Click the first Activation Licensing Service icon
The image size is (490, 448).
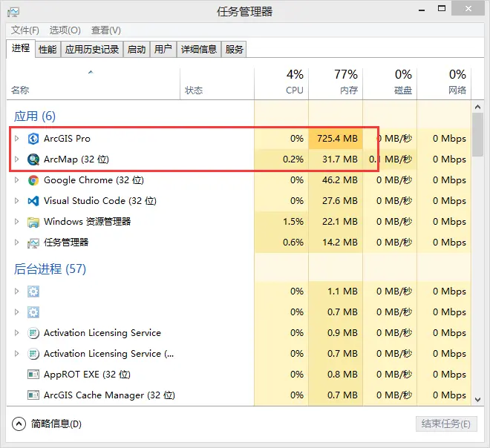point(33,333)
